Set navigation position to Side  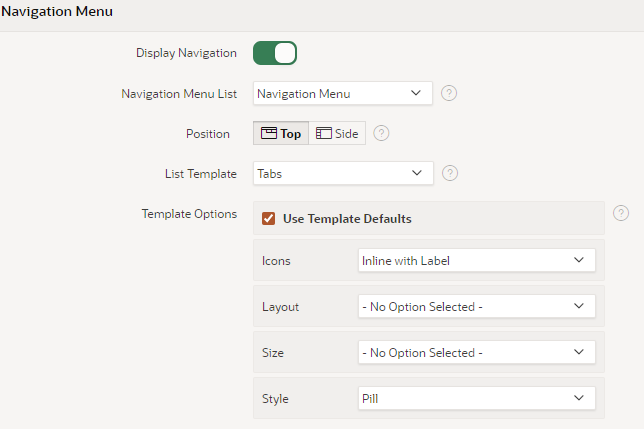coord(337,133)
